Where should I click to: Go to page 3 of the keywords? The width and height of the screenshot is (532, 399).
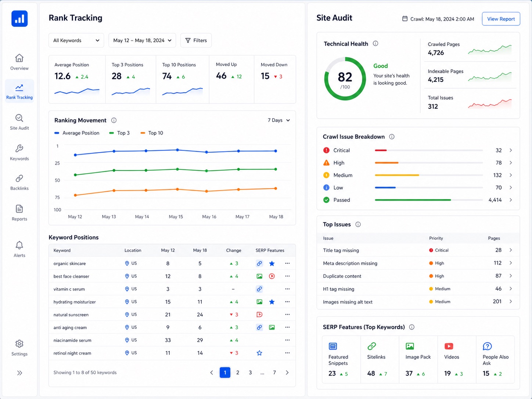point(250,373)
